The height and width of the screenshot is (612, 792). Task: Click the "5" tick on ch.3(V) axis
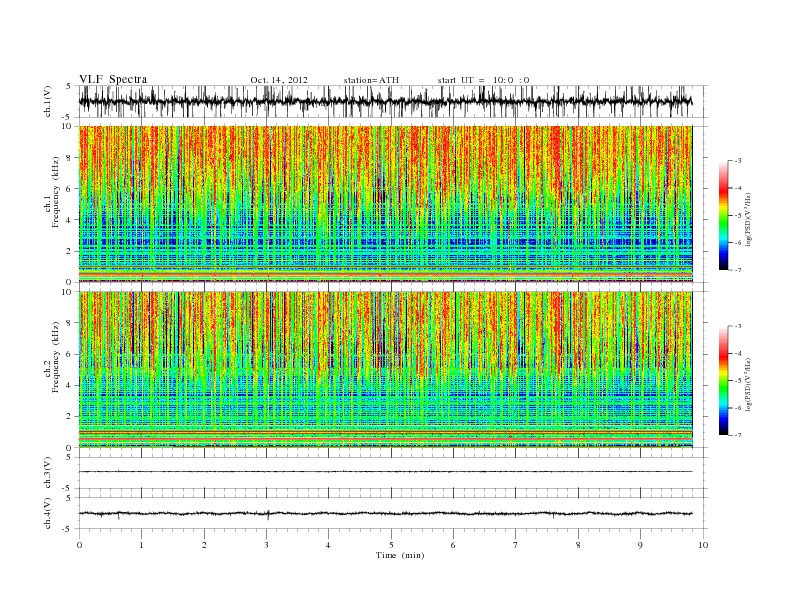(x=69, y=457)
